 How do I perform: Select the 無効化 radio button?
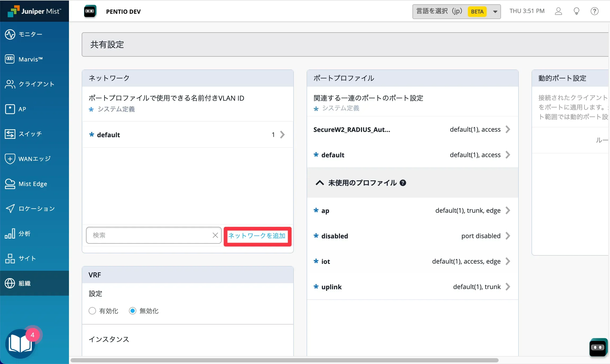[133, 311]
